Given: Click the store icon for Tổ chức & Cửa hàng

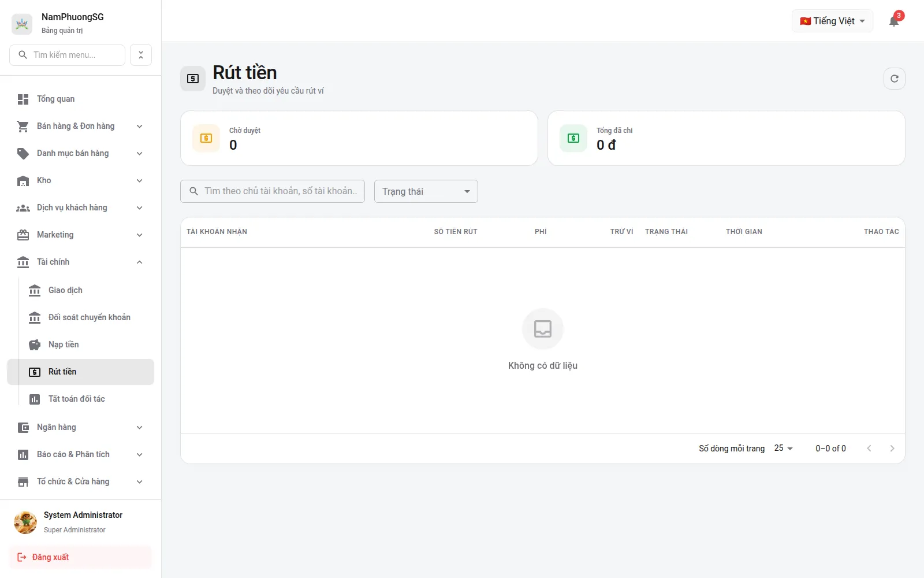Looking at the screenshot, I should (23, 482).
